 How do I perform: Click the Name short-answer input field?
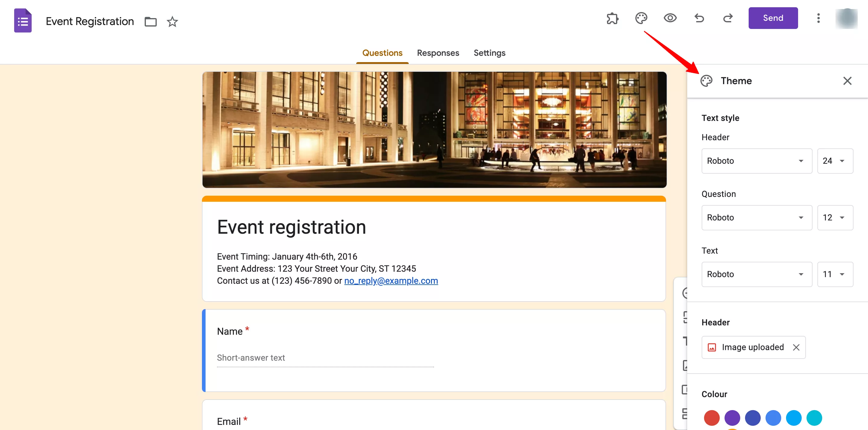point(326,357)
